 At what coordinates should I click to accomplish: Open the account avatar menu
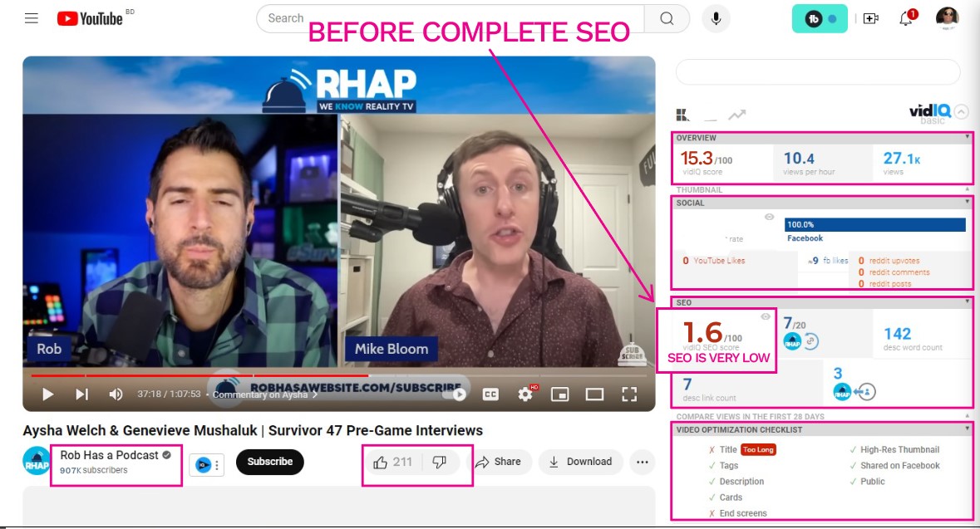click(947, 18)
